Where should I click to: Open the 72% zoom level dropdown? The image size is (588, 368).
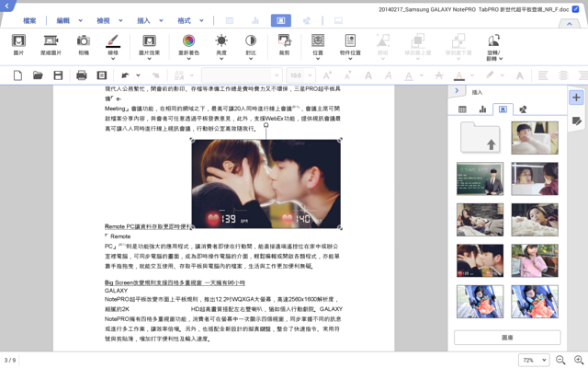click(534, 360)
